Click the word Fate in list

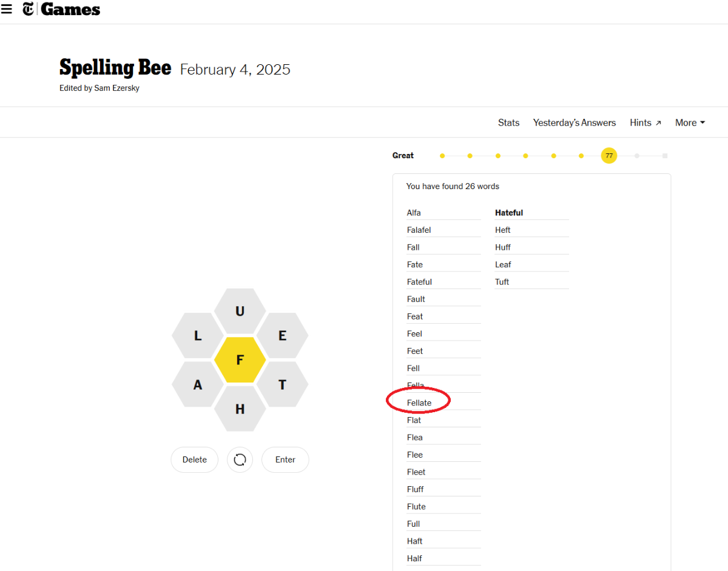click(x=415, y=265)
